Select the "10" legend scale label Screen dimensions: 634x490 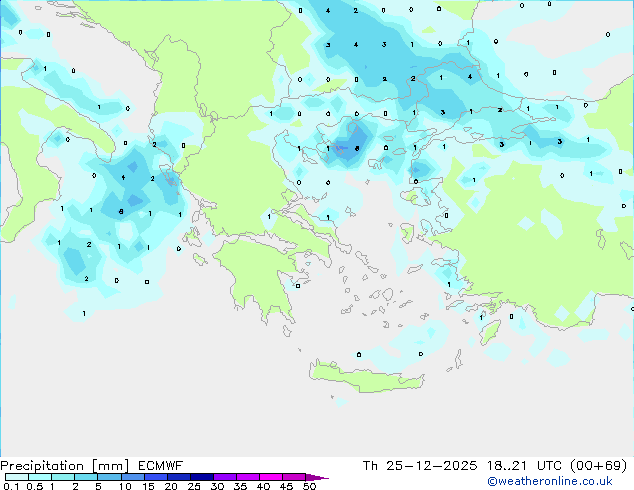125,486
